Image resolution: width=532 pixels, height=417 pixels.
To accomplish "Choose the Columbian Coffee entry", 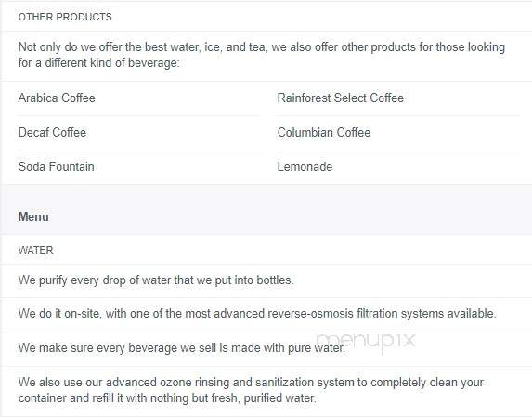I will (x=324, y=132).
